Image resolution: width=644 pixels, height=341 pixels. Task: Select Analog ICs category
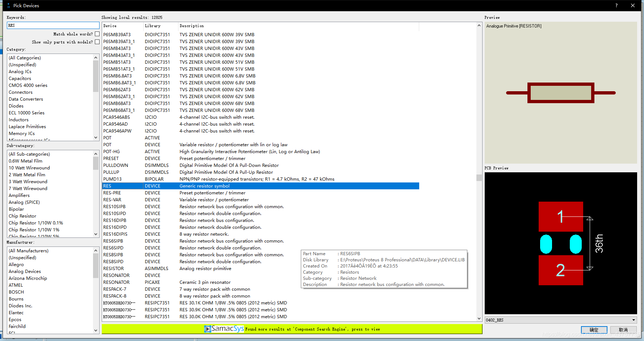click(20, 71)
